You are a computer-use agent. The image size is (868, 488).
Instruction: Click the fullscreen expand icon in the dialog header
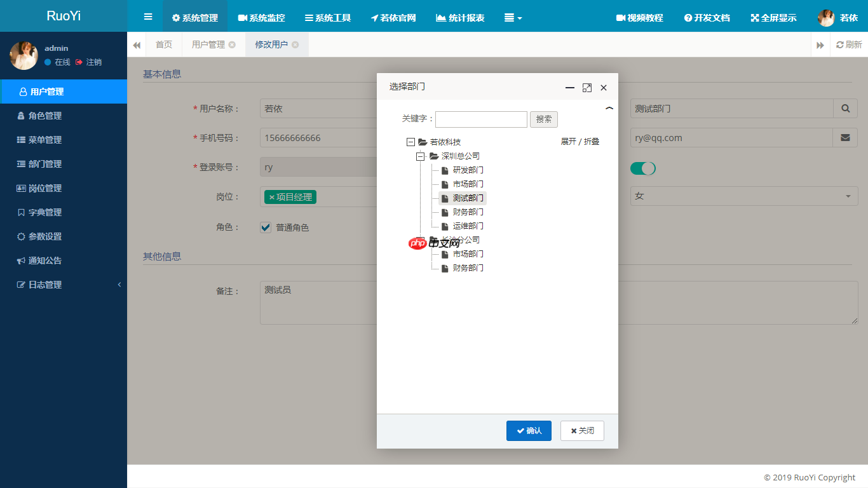point(587,88)
